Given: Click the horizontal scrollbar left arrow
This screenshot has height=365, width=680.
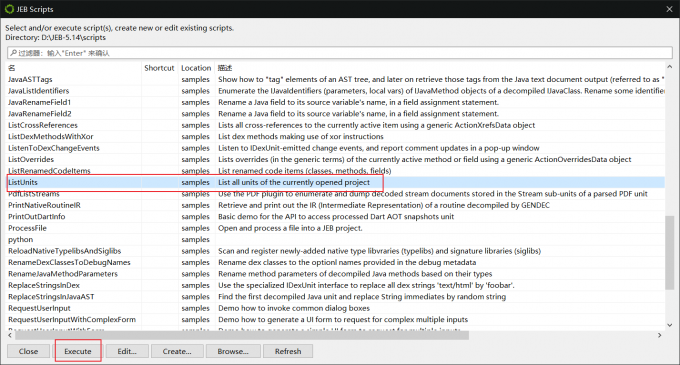Looking at the screenshot, I should point(10,335).
